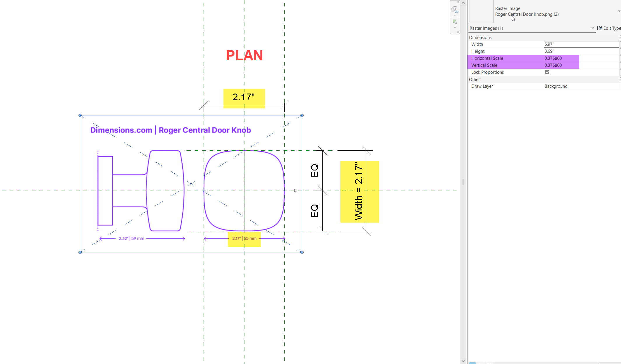Open the 2D steering wheel navigation tool
The height and width of the screenshot is (364, 621).
454,10
